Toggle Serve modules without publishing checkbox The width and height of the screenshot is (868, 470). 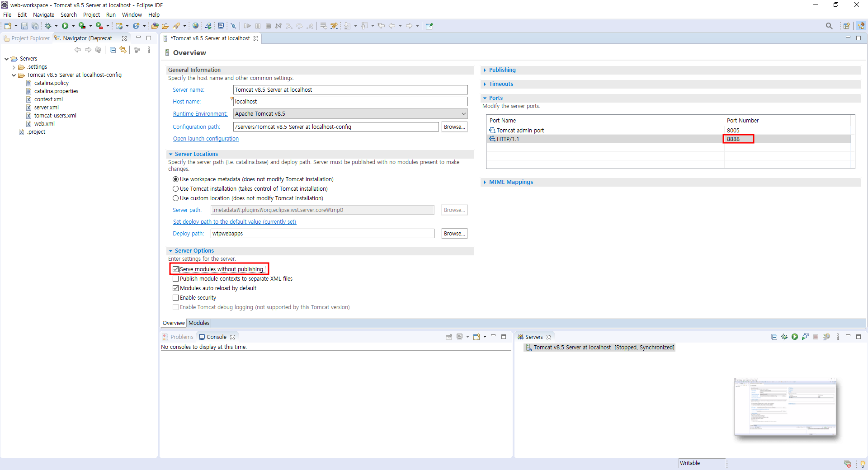(175, 269)
